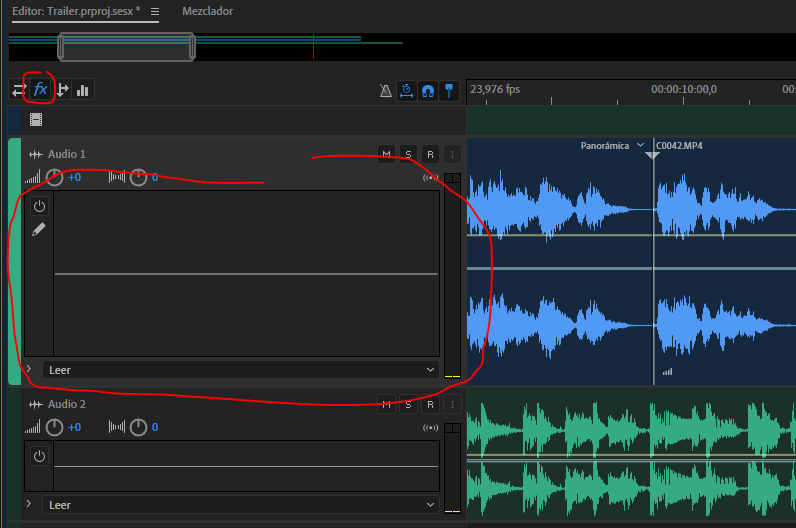Solo the Audio 2 track
796x528 pixels.
coord(408,405)
